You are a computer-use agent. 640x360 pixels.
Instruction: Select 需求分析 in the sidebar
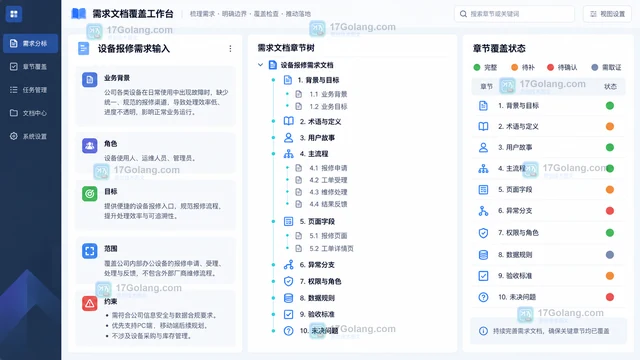(31, 43)
